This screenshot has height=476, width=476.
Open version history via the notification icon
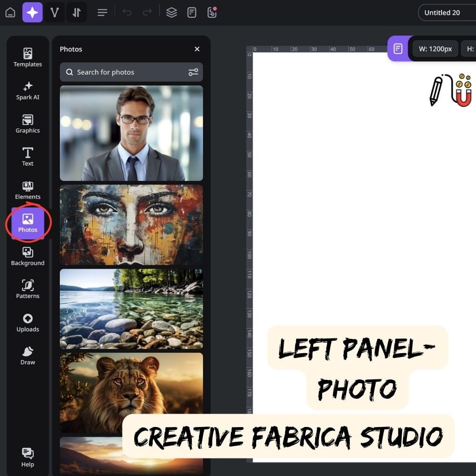click(211, 12)
